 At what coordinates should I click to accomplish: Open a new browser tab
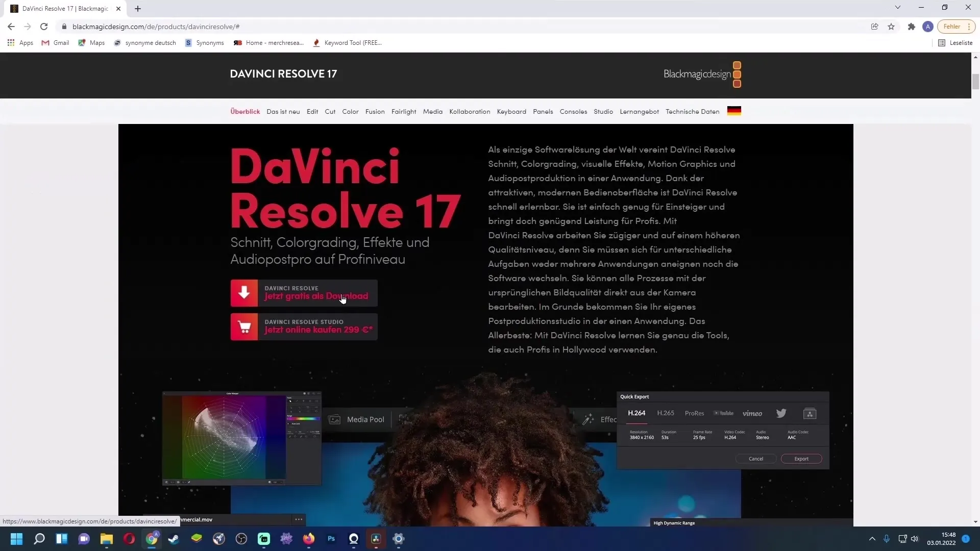tap(138, 9)
